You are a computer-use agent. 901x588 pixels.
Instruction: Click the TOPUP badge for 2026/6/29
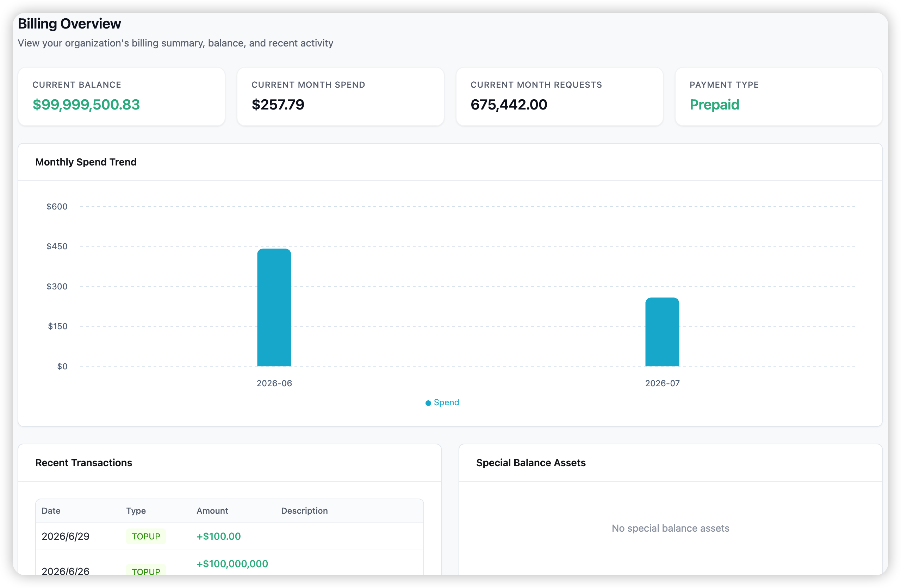pyautogui.click(x=146, y=536)
